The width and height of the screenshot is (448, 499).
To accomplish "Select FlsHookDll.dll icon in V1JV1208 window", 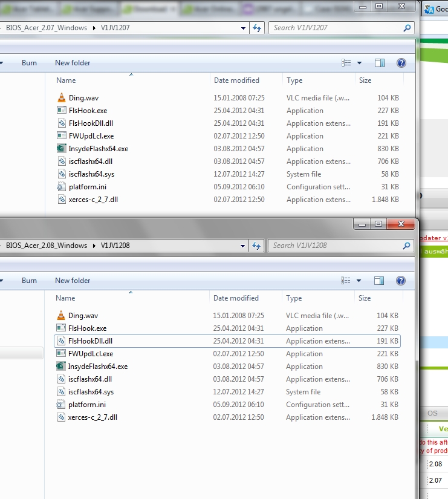I will click(x=62, y=341).
